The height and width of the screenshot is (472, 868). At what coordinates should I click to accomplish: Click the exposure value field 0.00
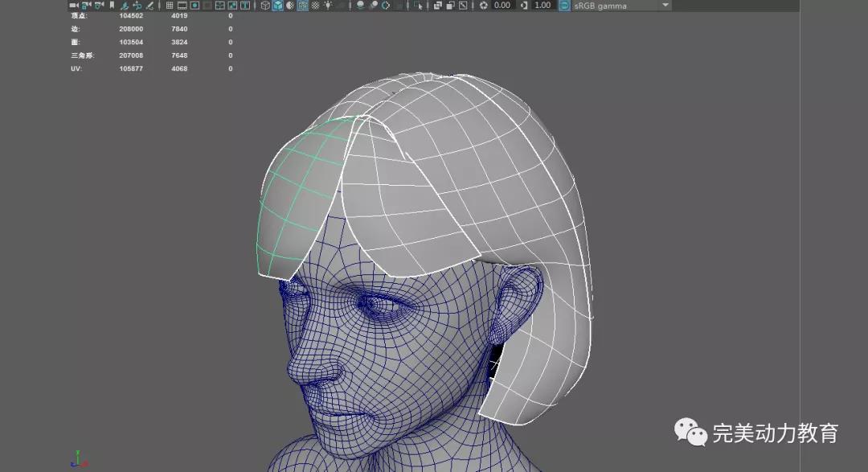pos(502,5)
